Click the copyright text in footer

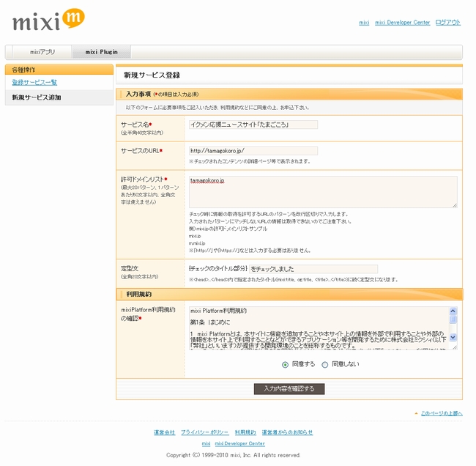[x=233, y=455]
